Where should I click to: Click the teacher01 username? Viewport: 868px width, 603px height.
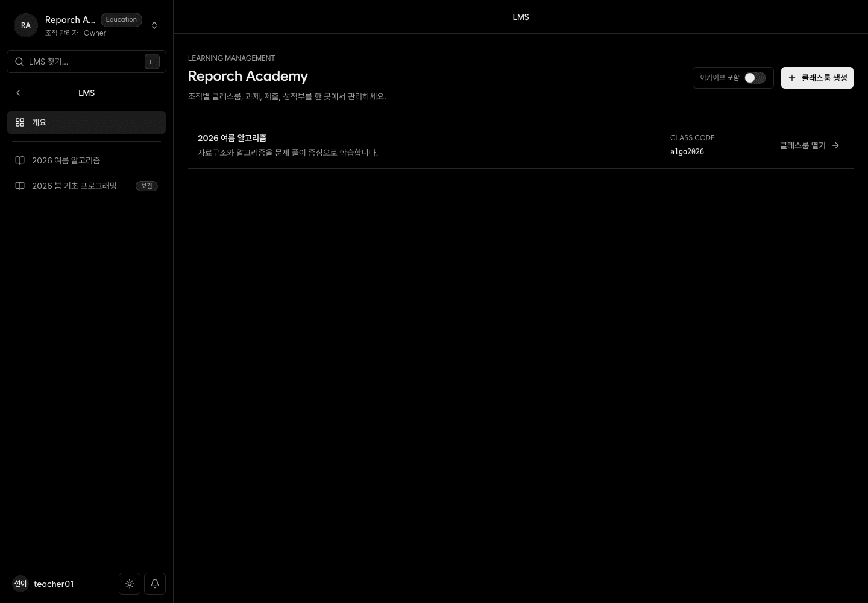click(54, 584)
